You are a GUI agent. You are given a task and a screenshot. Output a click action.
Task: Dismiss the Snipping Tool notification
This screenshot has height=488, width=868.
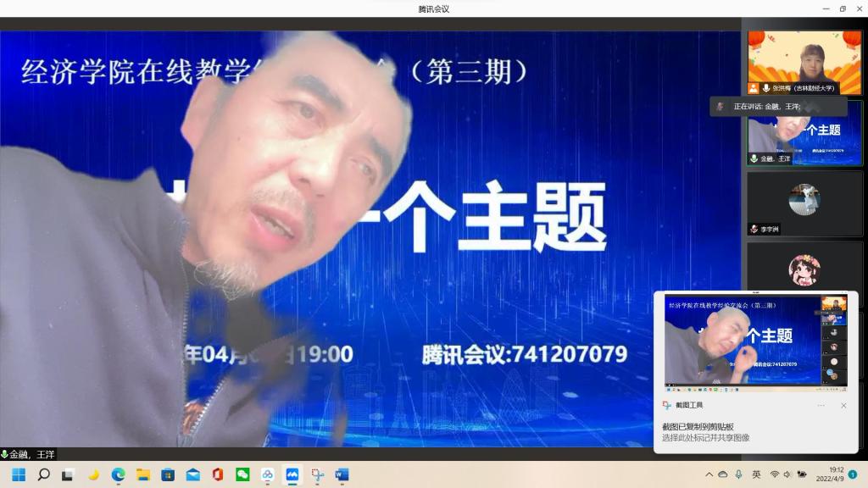[x=843, y=406]
